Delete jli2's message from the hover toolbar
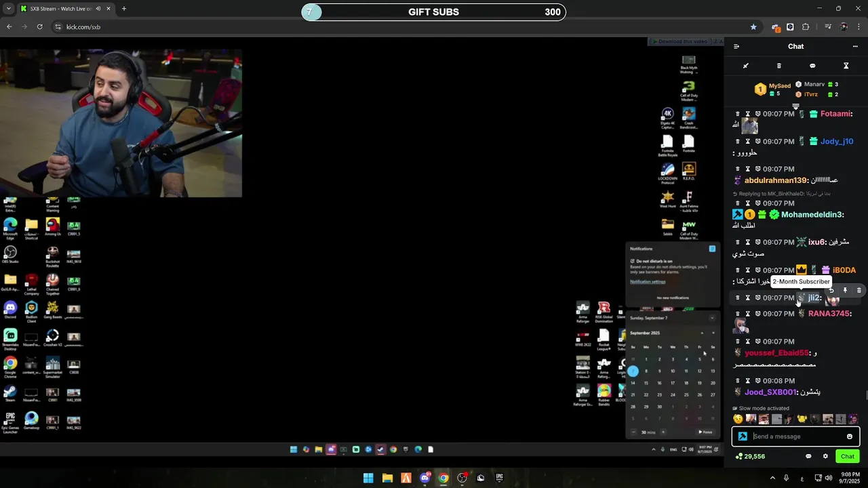Viewport: 868px width, 488px height. click(859, 291)
